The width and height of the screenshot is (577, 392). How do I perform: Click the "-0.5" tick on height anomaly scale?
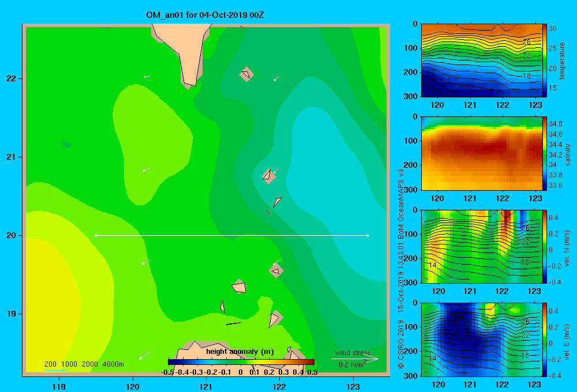pyautogui.click(x=167, y=372)
